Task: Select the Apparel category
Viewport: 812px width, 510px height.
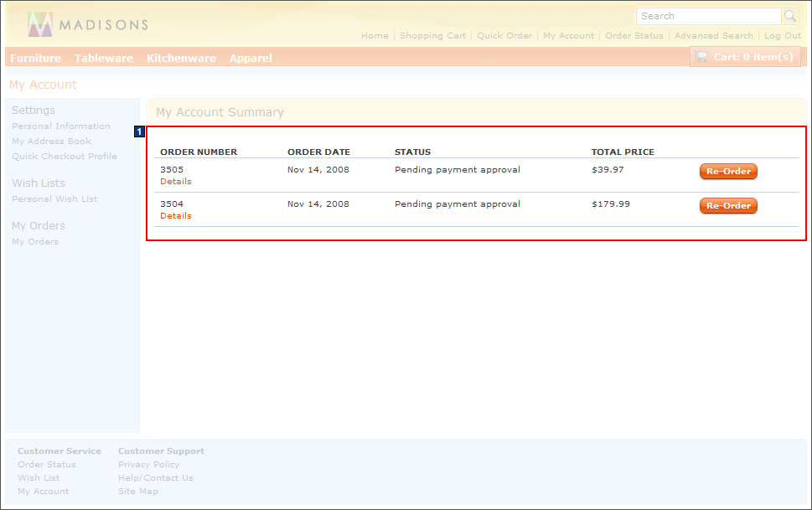Action: (x=251, y=58)
